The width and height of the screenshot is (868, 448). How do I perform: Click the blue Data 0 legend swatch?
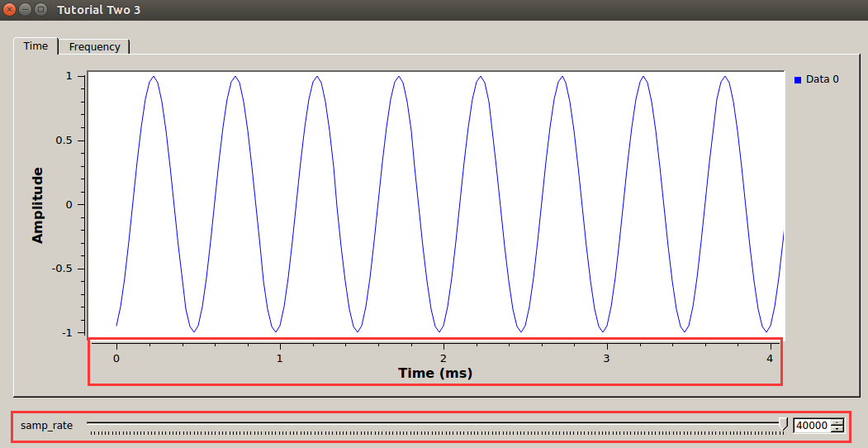[x=798, y=79]
